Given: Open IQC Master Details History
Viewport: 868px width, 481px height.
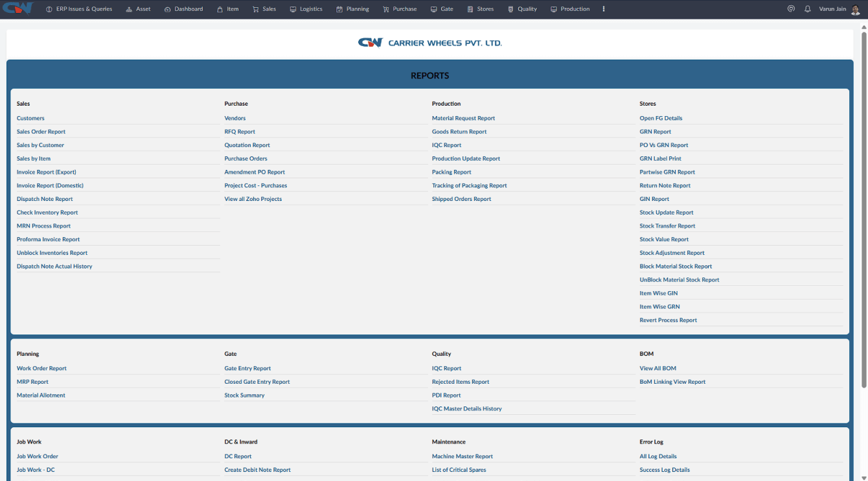Looking at the screenshot, I should click(467, 409).
